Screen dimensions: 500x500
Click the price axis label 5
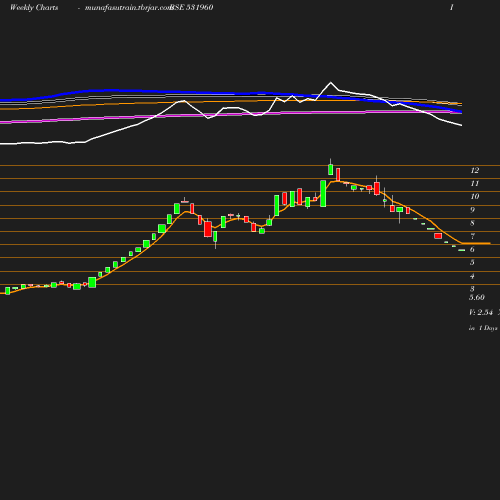tap(472, 262)
